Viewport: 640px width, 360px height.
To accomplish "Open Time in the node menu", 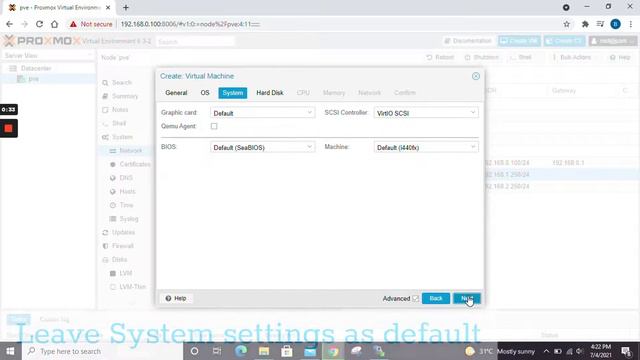I will [126, 205].
